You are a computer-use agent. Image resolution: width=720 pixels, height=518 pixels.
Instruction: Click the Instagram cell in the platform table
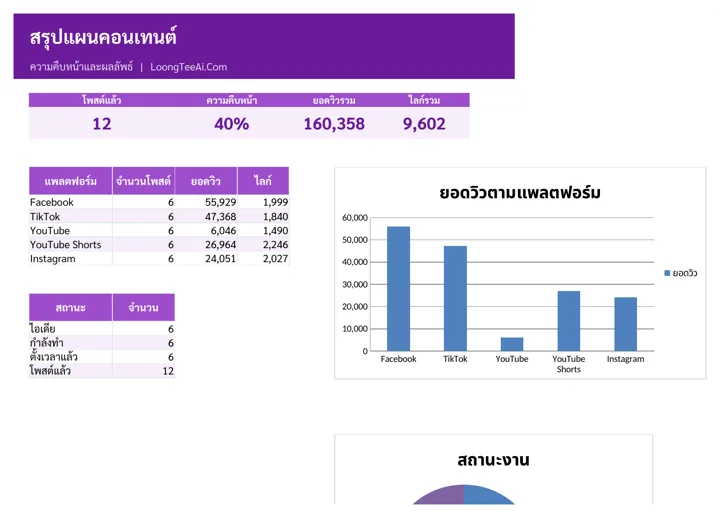[x=70, y=259]
